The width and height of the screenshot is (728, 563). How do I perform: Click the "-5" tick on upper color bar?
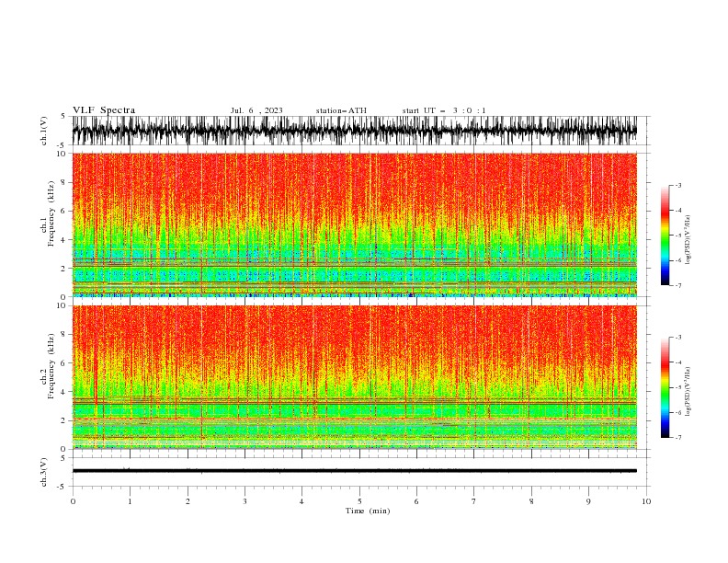pos(677,236)
